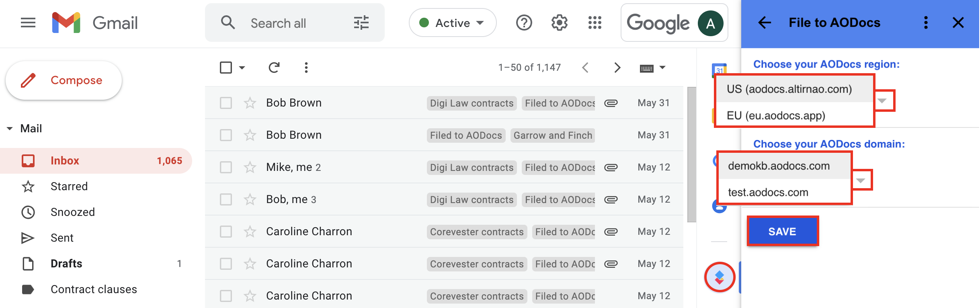Image resolution: width=980 pixels, height=308 pixels.
Task: Open search filter options icon
Action: point(361,23)
